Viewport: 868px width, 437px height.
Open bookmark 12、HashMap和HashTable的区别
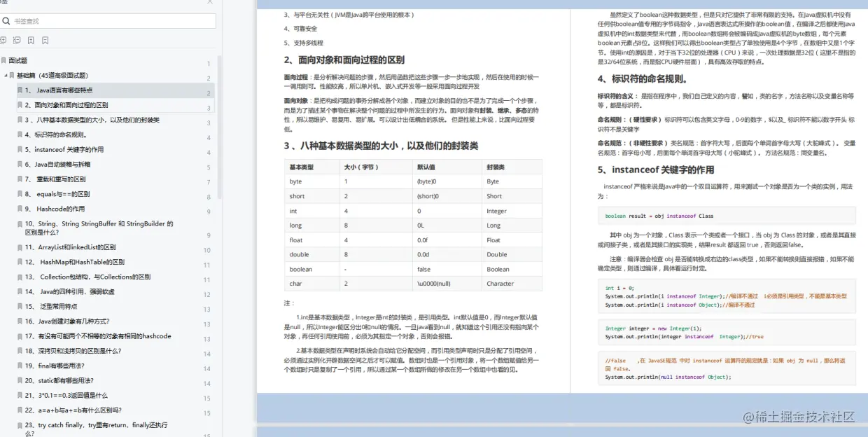pos(75,262)
